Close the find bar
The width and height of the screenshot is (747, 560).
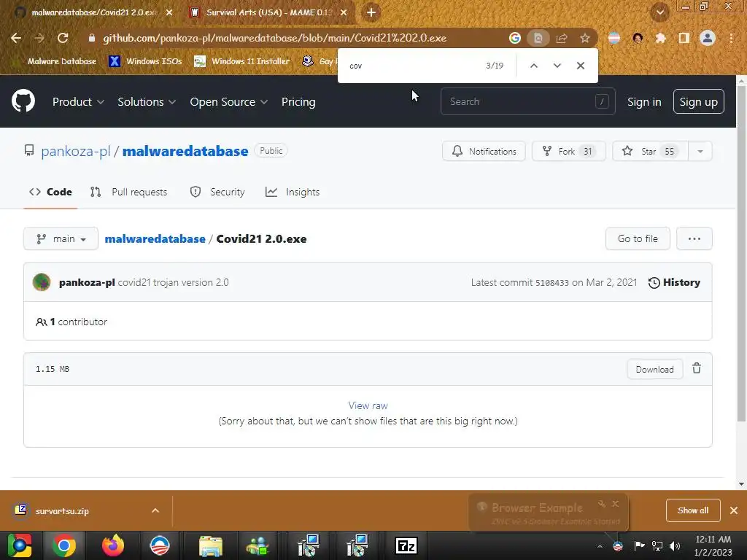[580, 66]
